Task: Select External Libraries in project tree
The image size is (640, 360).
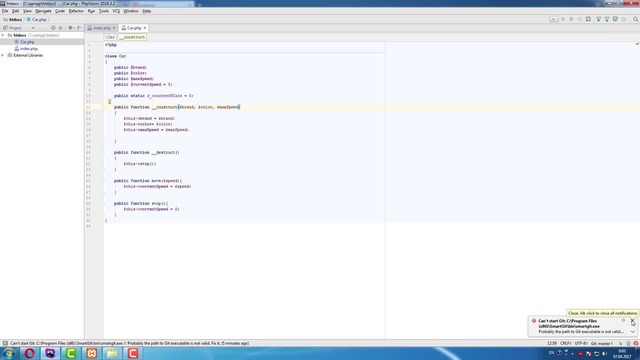Action: tap(28, 55)
